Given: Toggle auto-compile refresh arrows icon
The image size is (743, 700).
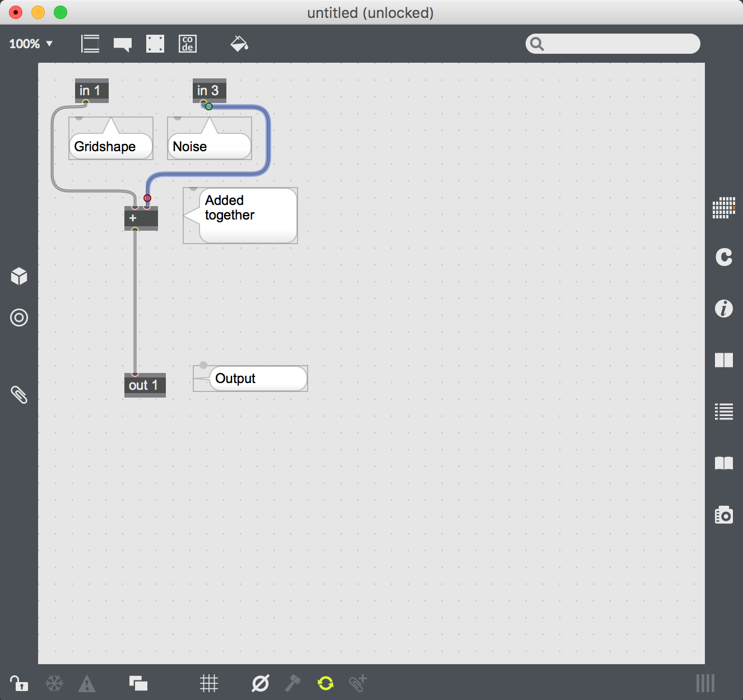Looking at the screenshot, I should (326, 683).
